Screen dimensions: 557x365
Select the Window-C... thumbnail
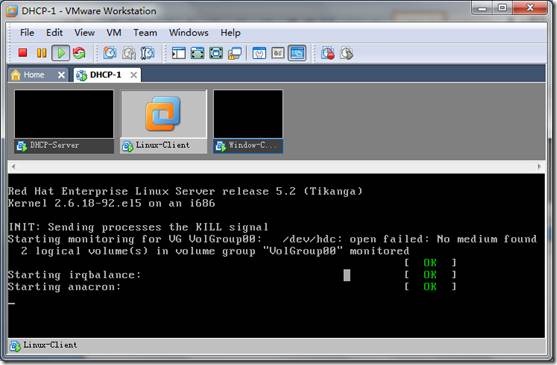[x=248, y=121]
